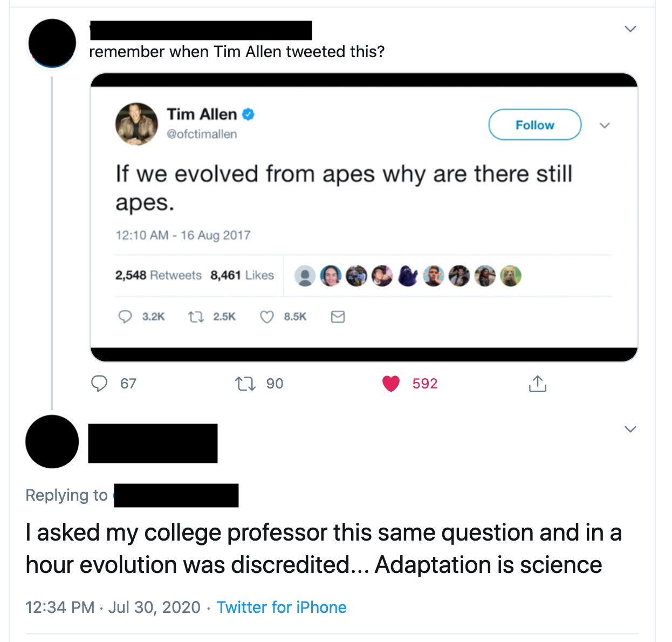Open the reply tweet's options chevron
Image resolution: width=672 pixels, height=642 pixels.
tap(630, 429)
